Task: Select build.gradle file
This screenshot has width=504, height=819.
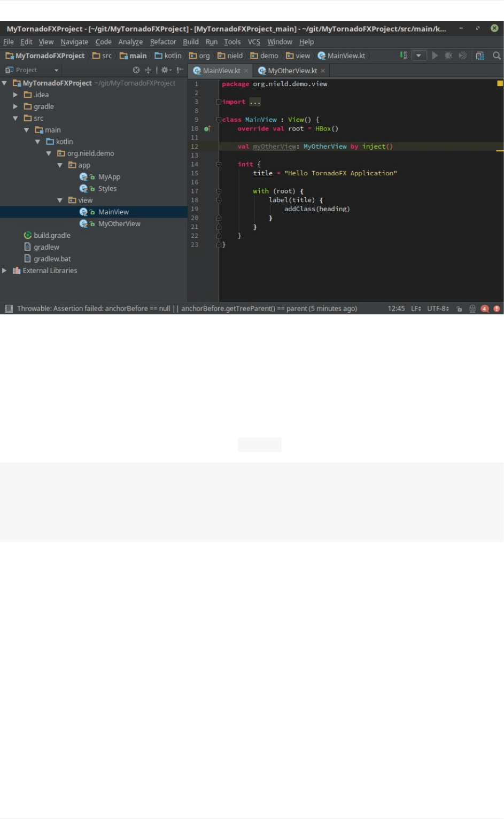Action: (x=52, y=235)
